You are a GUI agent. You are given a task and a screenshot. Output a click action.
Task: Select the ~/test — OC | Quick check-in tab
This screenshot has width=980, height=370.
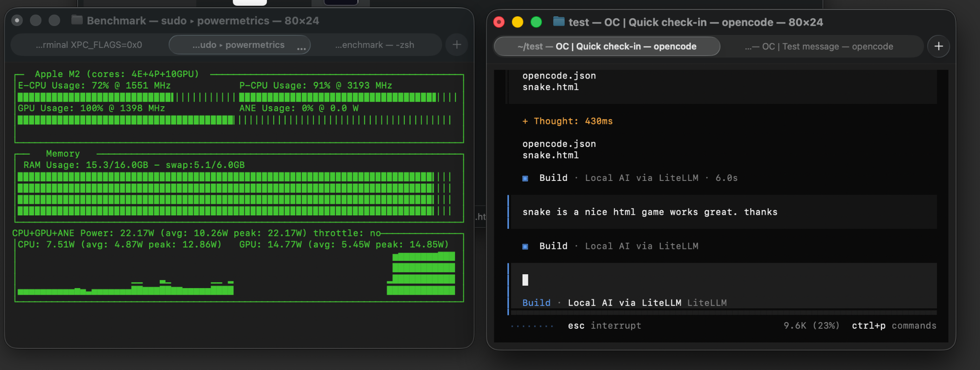pyautogui.click(x=607, y=47)
